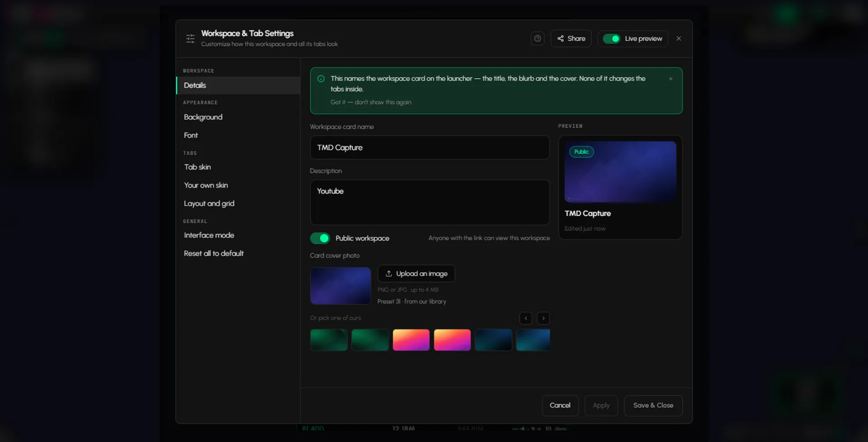
Task: Open the Background settings
Action: [x=238, y=117]
